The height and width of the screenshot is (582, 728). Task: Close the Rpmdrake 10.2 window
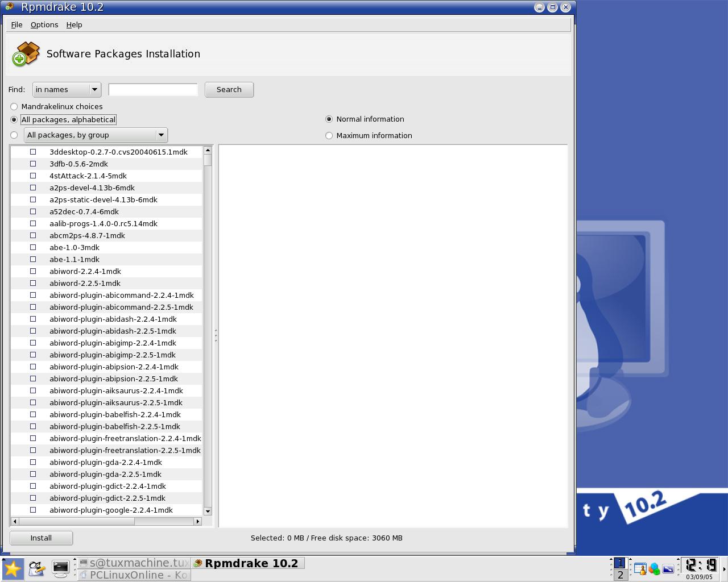(565, 7)
